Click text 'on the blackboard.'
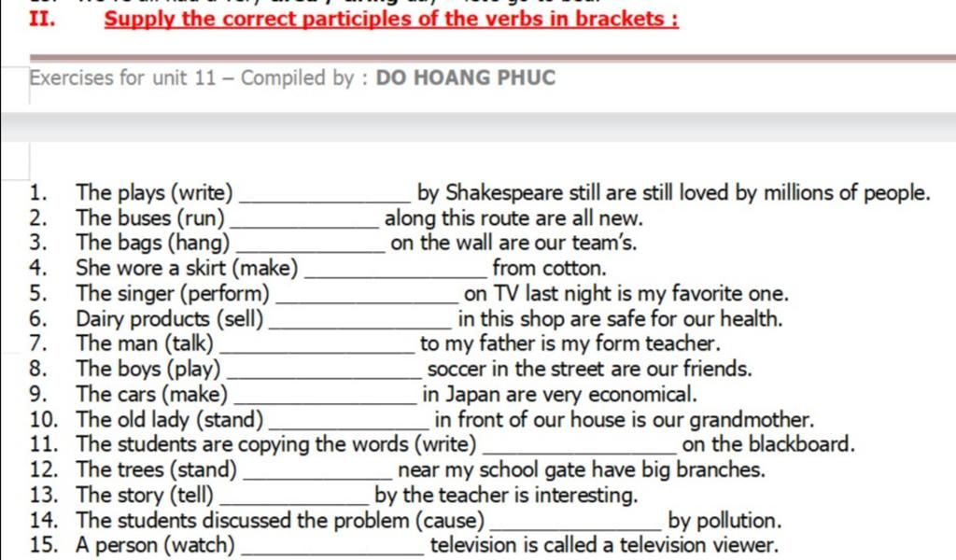The image size is (956, 560). tap(768, 444)
